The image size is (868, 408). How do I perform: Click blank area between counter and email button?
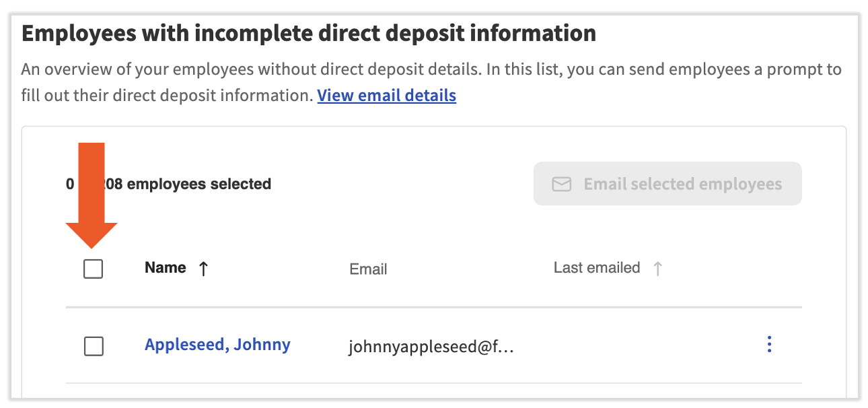click(x=404, y=184)
